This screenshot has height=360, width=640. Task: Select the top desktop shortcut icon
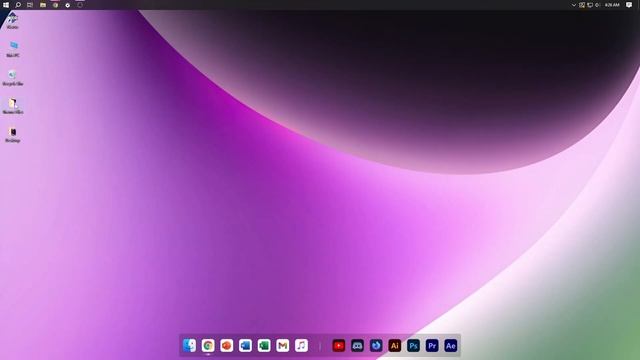click(13, 20)
